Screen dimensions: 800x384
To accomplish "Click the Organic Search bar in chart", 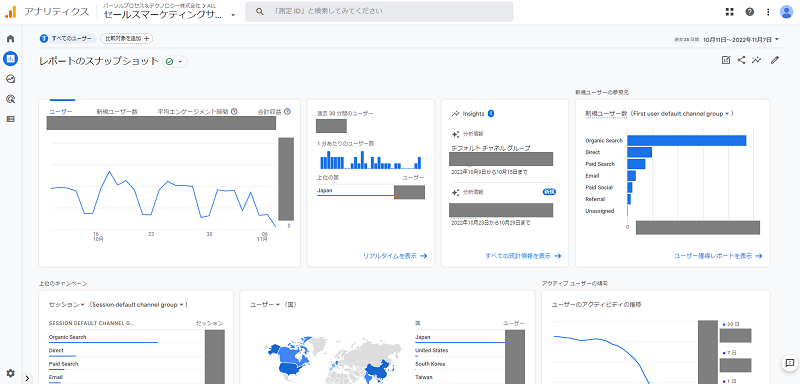I will click(x=687, y=140).
